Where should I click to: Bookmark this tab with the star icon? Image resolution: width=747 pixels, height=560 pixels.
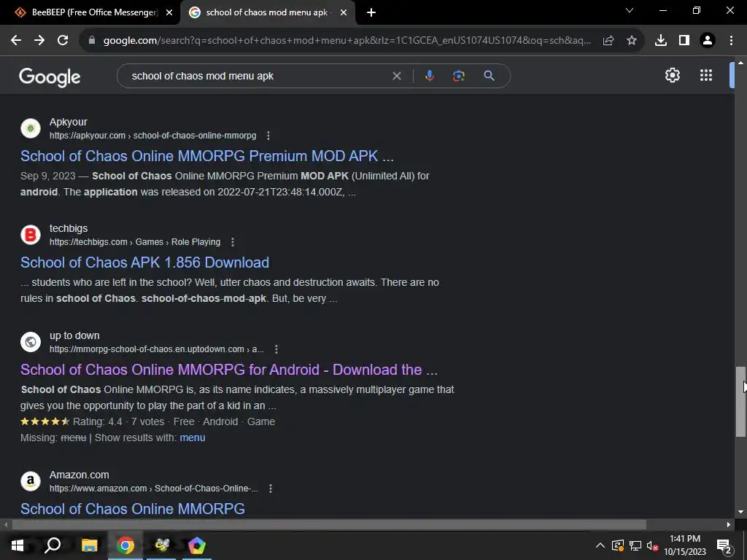click(x=632, y=41)
